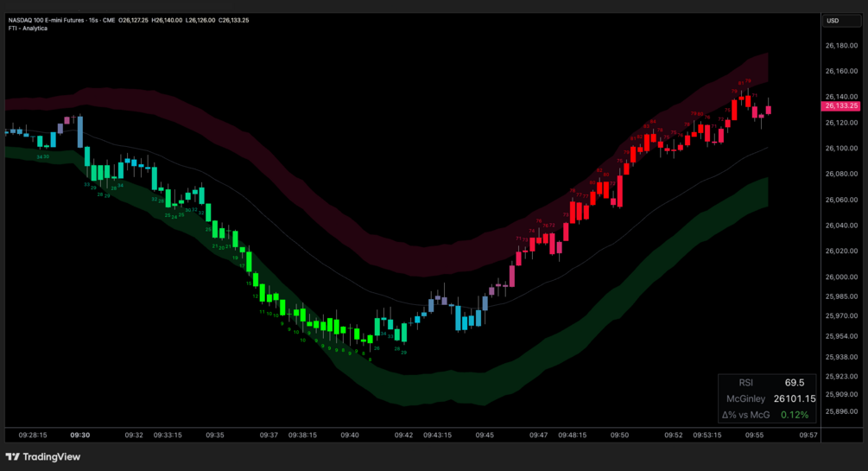The height and width of the screenshot is (471, 868).
Task: Click the green 0.12% value
Action: coord(795,415)
